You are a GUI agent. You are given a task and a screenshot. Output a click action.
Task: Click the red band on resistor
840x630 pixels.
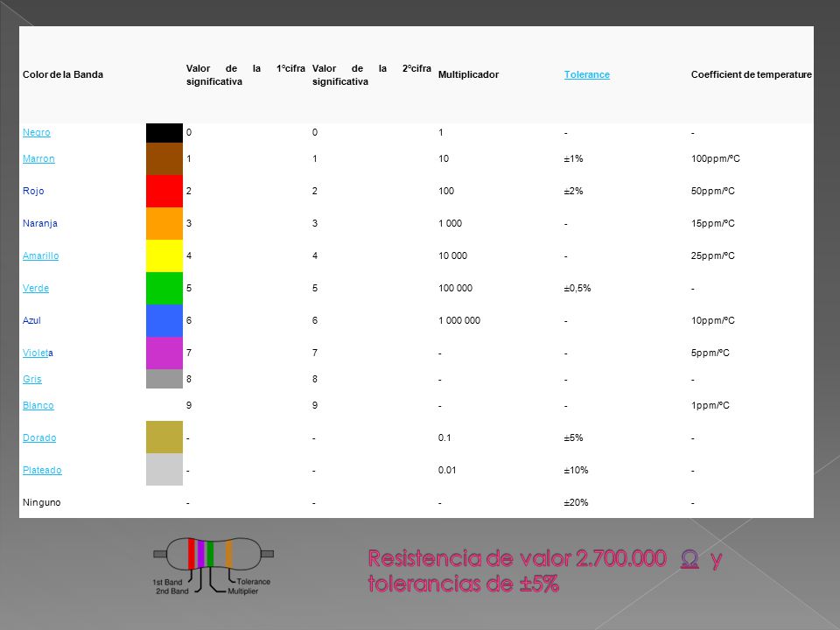click(192, 554)
